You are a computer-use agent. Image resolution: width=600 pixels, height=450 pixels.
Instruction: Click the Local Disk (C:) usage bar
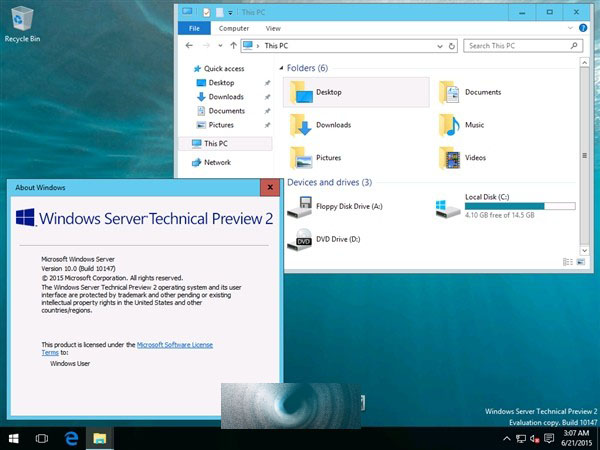(519, 206)
